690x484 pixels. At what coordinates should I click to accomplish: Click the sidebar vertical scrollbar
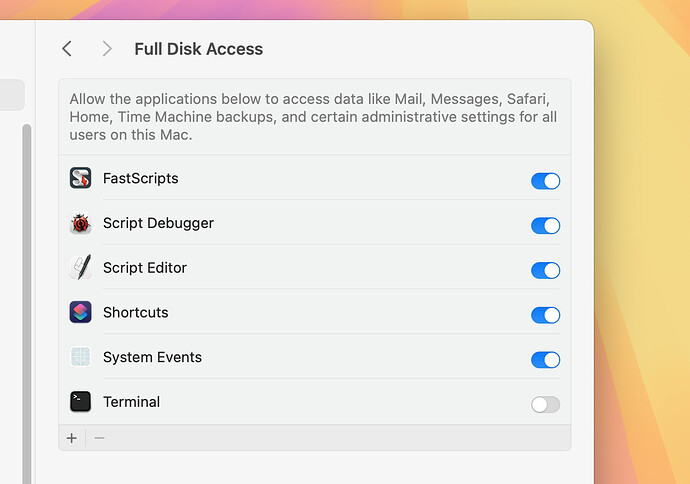27,304
